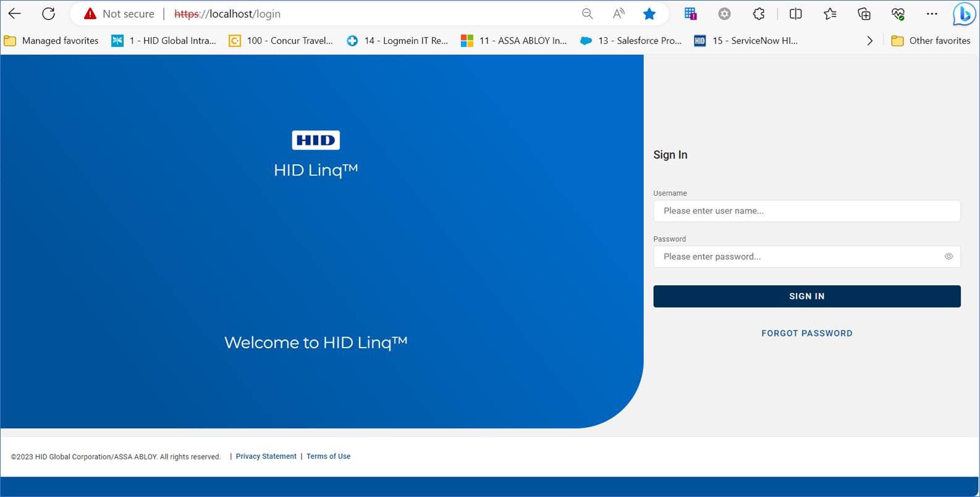Open the ServiceNow HI bookmark
Screen dimensions: 980x497
coord(746,41)
